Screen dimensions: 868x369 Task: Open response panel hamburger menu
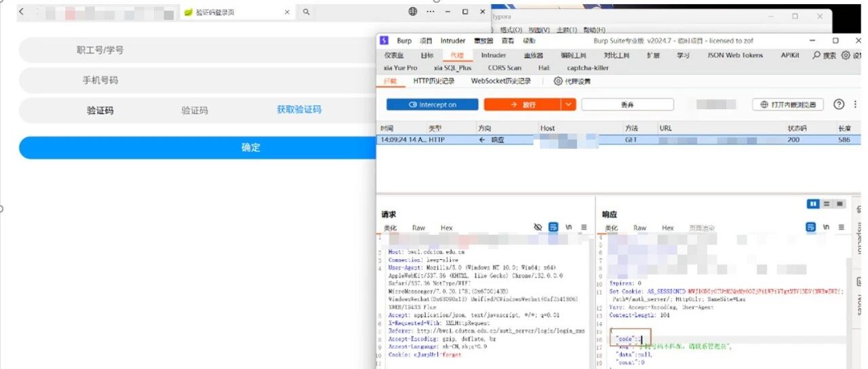pyautogui.click(x=841, y=227)
